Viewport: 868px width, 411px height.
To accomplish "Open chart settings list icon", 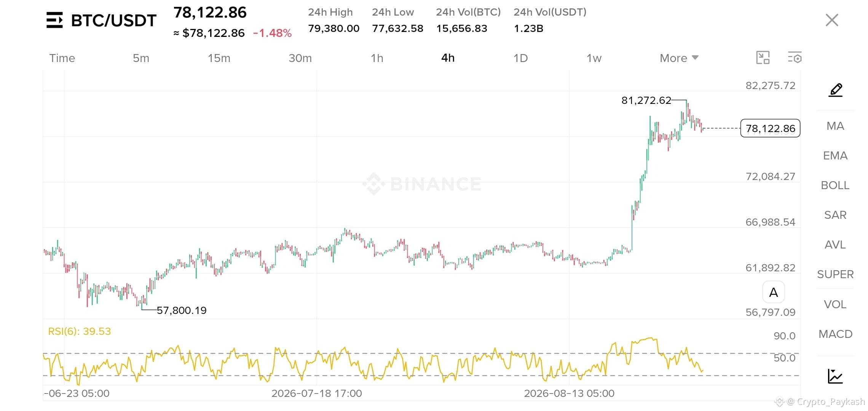I will pos(795,58).
